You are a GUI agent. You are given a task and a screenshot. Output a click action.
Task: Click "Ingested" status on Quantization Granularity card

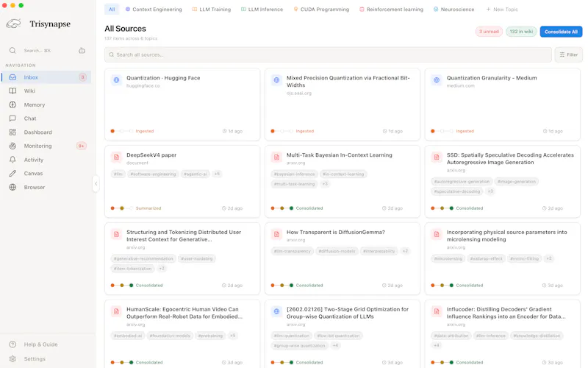pyautogui.click(x=465, y=131)
